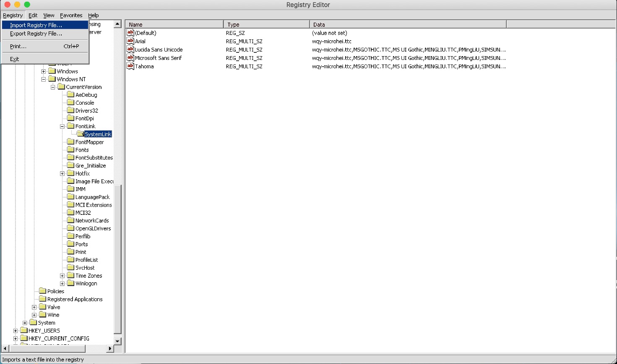Collapse the Windows NT tree node

(x=44, y=79)
